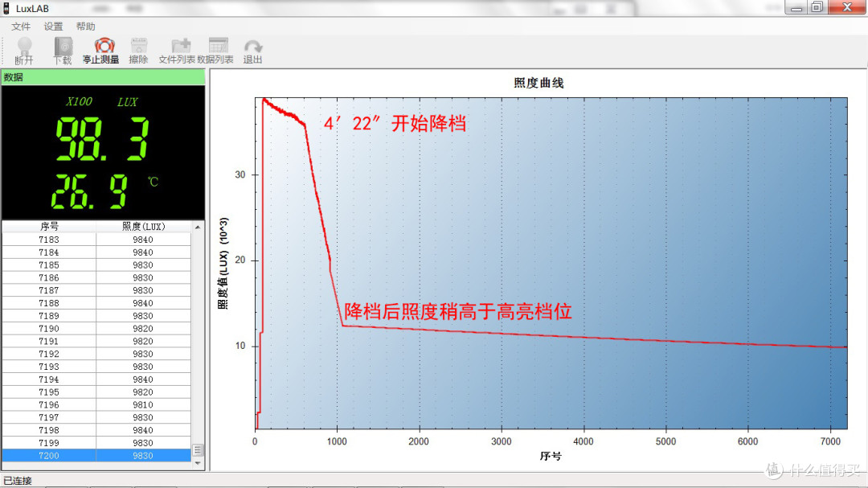Select row with 序号 7195
This screenshot has width=868, height=488.
96,392
